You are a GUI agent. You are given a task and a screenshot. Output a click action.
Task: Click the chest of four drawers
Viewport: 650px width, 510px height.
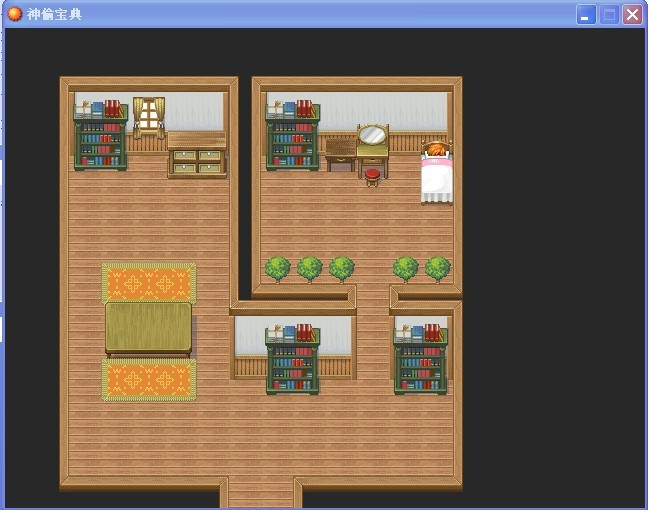pyautogui.click(x=197, y=155)
